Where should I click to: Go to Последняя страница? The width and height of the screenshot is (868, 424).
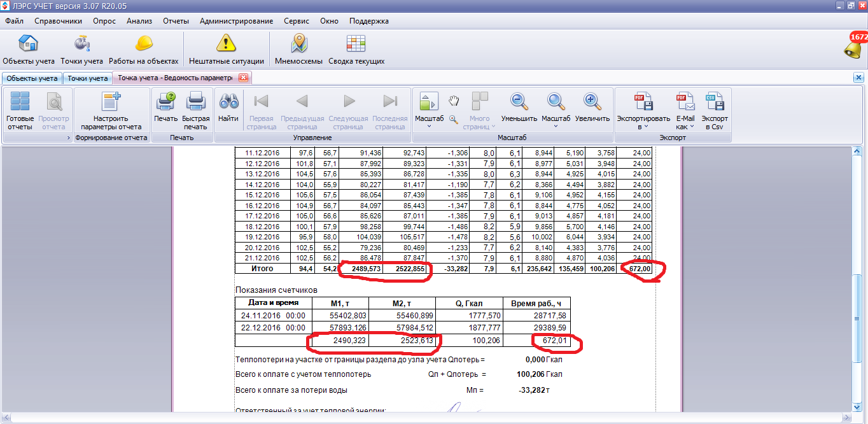(x=389, y=111)
